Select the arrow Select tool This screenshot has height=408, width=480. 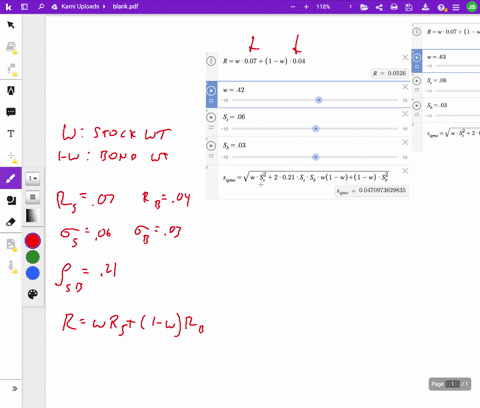(11, 25)
